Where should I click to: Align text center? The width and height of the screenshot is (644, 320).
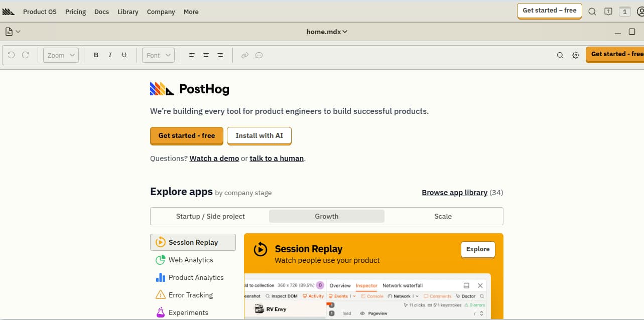pos(206,55)
